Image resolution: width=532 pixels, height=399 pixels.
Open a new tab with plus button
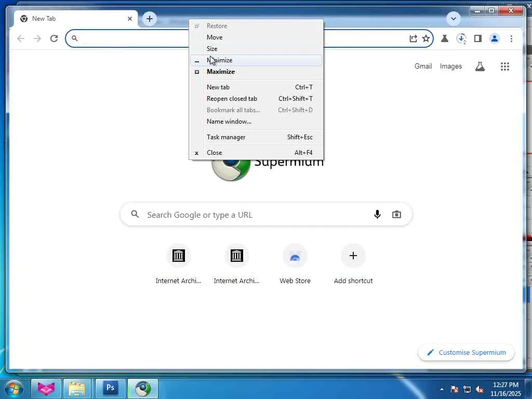[x=149, y=19]
